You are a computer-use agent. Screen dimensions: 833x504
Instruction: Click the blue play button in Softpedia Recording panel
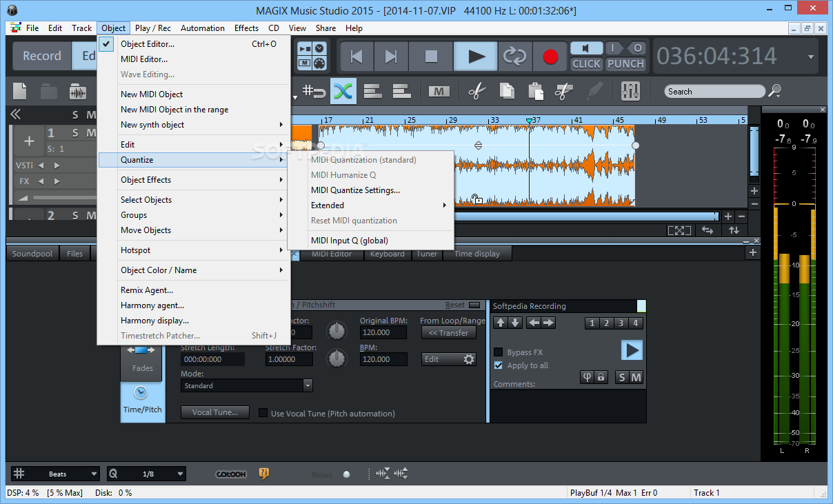tap(631, 350)
